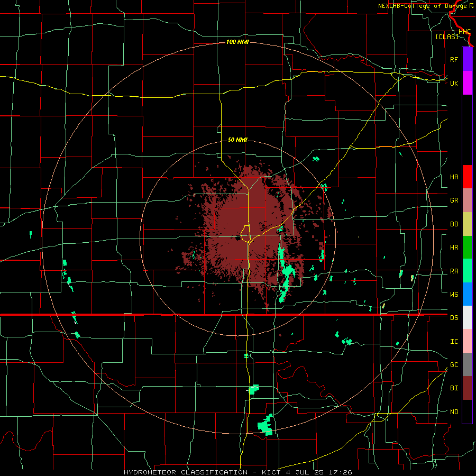
Task: Click the IC legend label
Action: [x=454, y=342]
